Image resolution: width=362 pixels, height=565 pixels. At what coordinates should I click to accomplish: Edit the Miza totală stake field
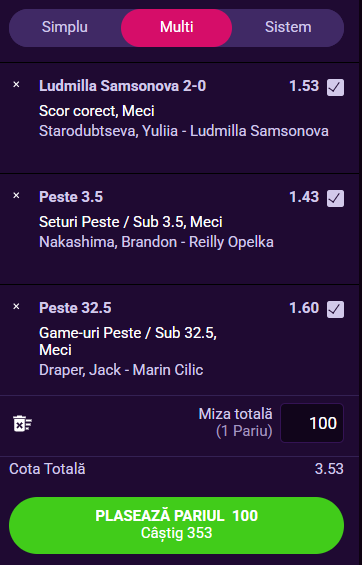tap(312, 423)
